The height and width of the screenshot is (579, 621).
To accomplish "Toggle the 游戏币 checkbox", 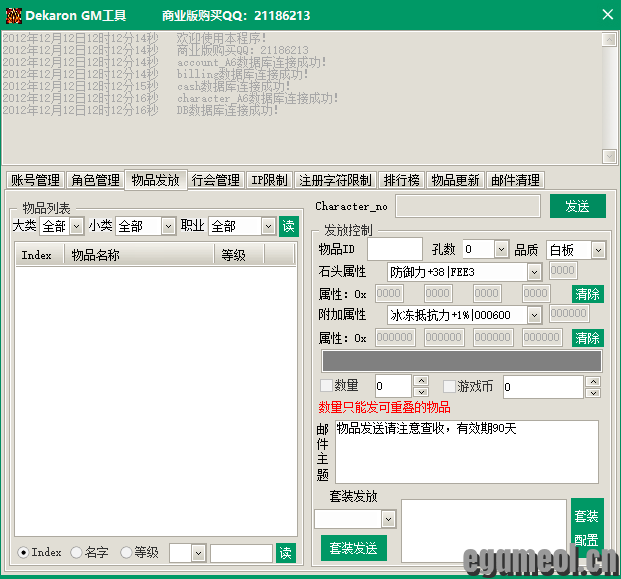I will [x=449, y=386].
